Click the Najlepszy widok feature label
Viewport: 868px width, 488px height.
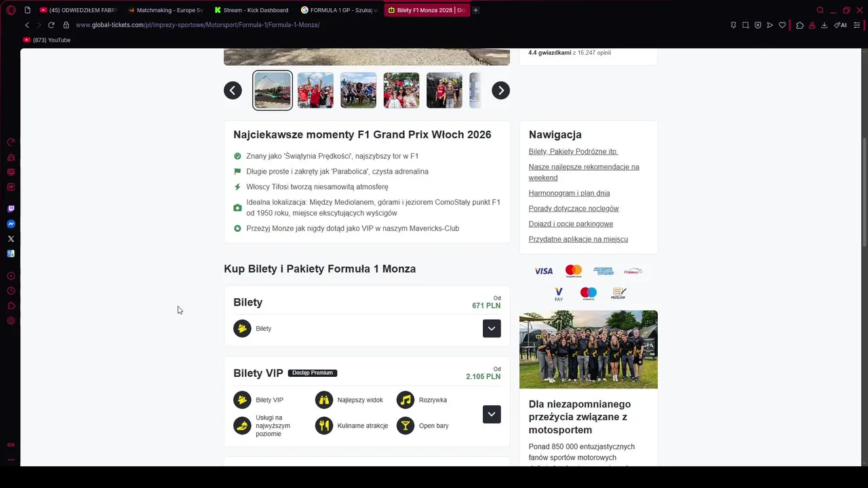(360, 400)
